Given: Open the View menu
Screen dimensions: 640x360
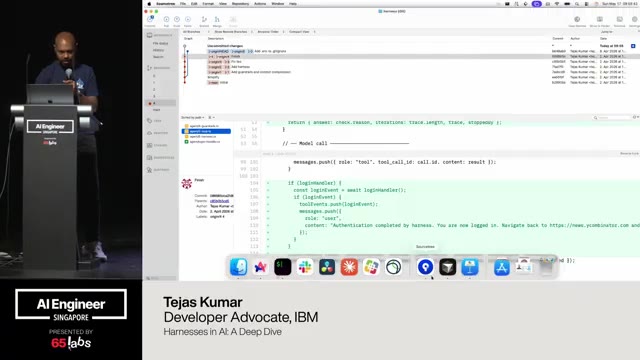Looking at the screenshot, I should (223, 4).
